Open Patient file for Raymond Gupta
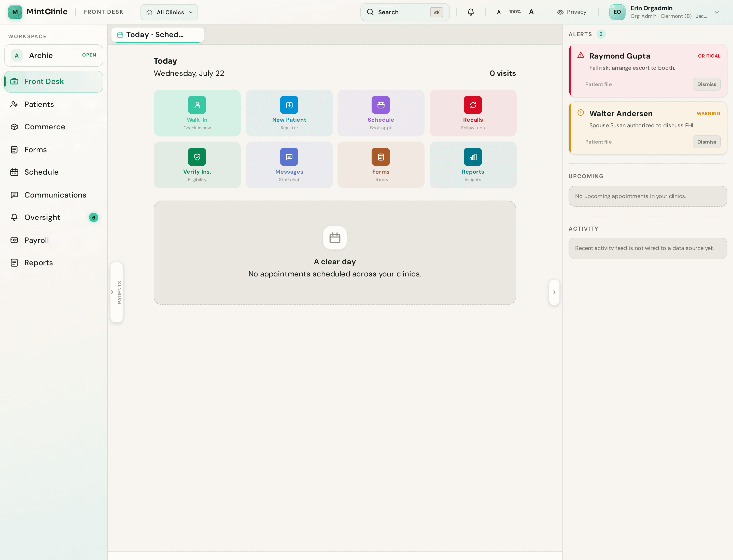Screen dimensions: 733x560 (598, 84)
